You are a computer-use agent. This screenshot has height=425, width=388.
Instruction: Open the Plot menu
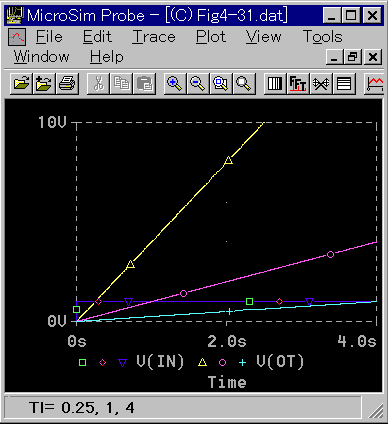click(211, 37)
